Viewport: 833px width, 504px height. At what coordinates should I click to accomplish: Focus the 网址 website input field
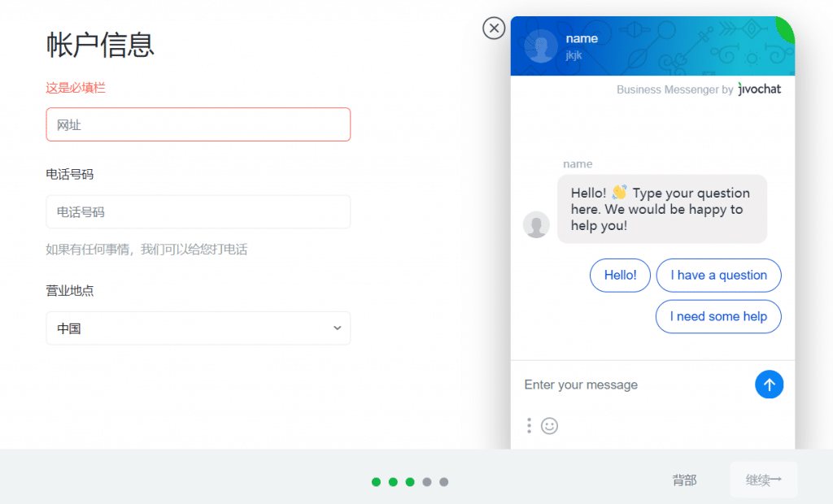[198, 124]
